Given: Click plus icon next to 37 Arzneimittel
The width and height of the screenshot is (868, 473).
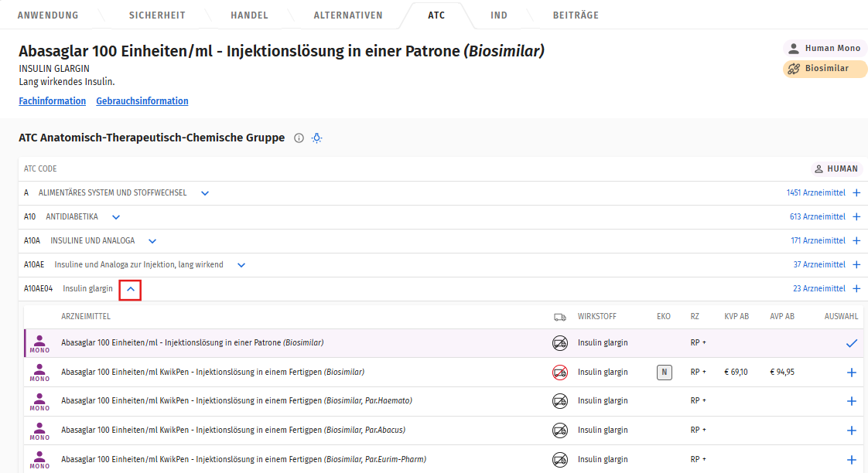Looking at the screenshot, I should [x=856, y=264].
